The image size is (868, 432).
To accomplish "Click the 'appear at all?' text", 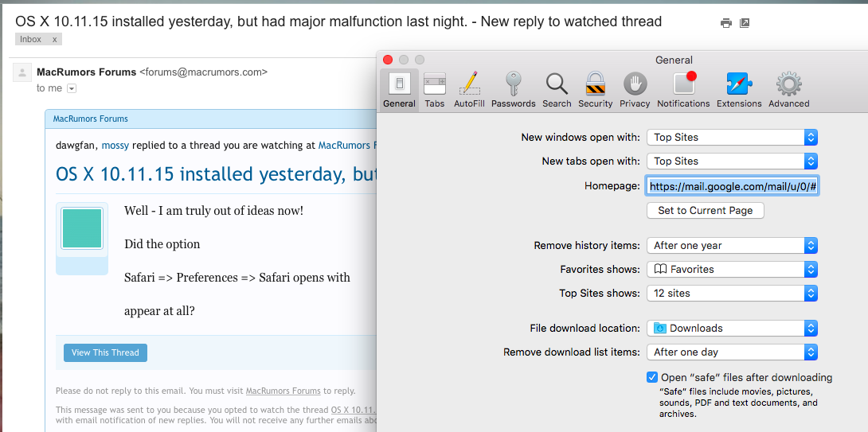I will [x=159, y=311].
